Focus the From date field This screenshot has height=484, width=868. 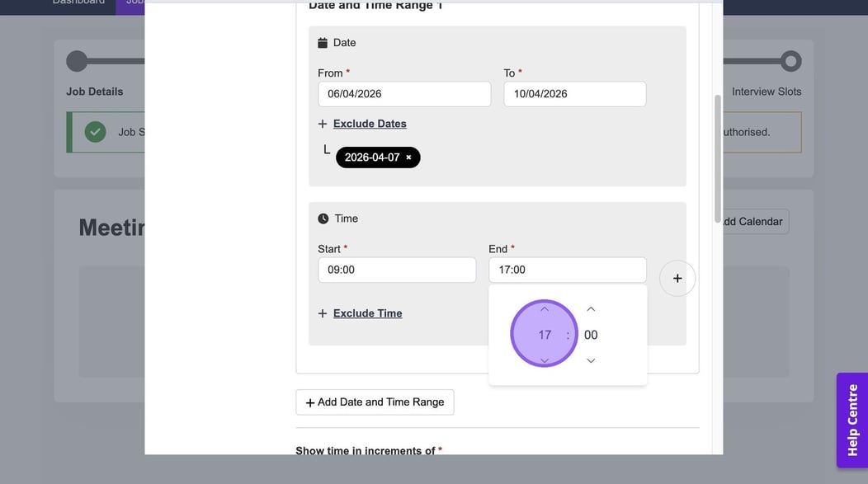[404, 94]
